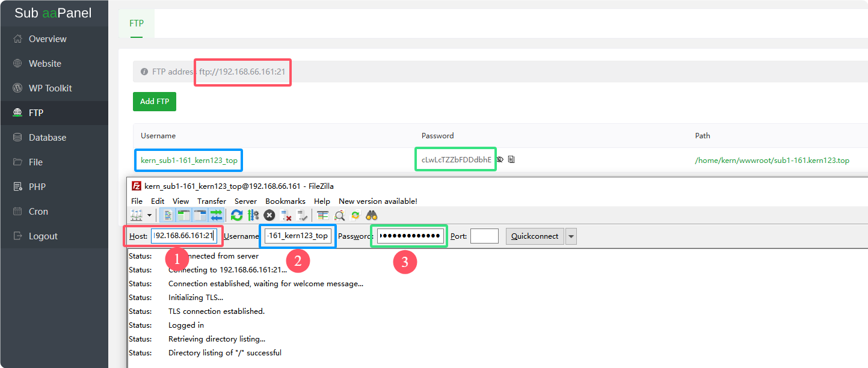Cancel current operation in FileZilla toolbar
Image resolution: width=868 pixels, height=368 pixels.
[269, 215]
